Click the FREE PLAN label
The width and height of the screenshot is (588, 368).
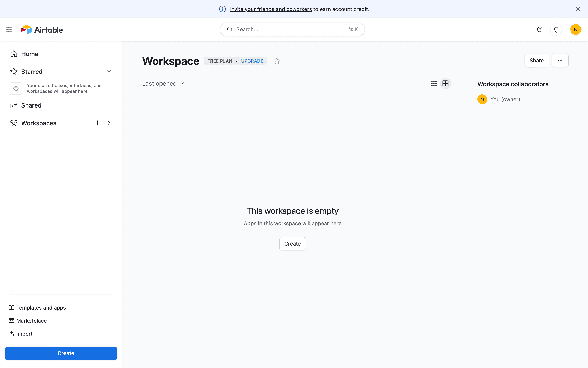pos(220,61)
